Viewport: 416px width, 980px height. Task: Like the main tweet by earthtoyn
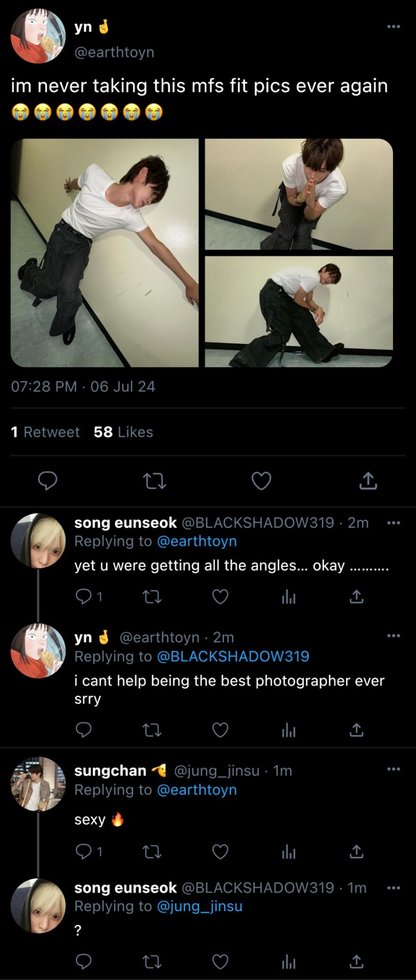pos(261,480)
